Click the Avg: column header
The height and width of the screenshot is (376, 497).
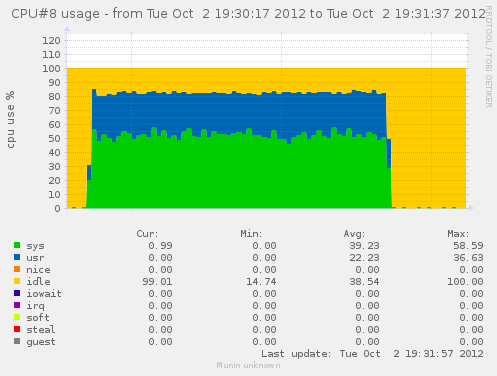coord(354,234)
